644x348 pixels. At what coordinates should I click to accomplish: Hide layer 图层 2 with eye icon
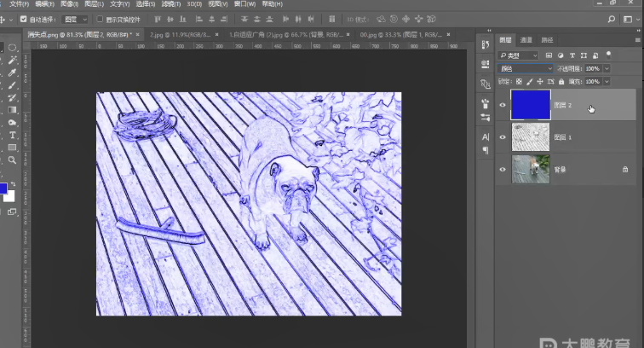point(503,106)
